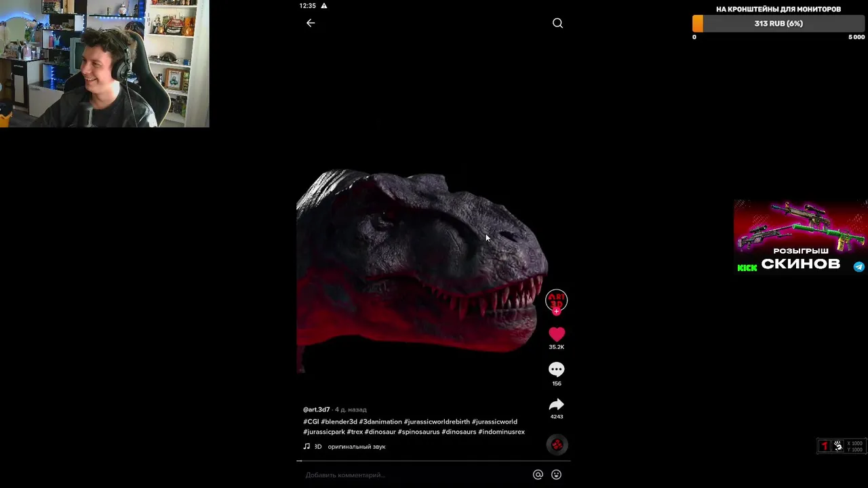Click the donation goal progress bar

(x=778, y=24)
